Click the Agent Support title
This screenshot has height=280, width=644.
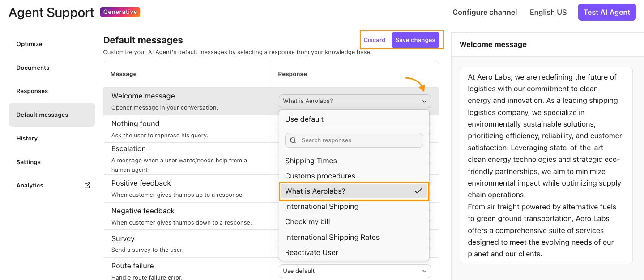point(51,13)
